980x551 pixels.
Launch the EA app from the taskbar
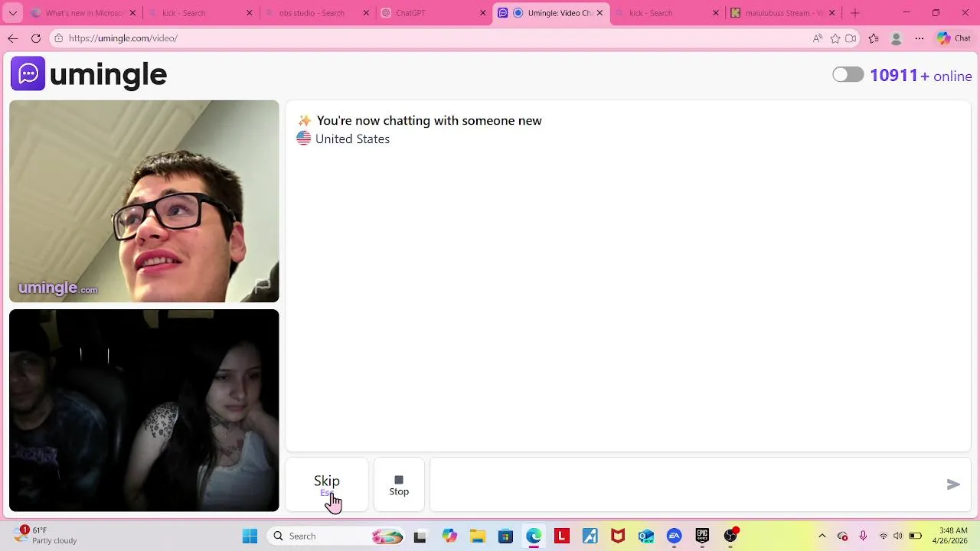[675, 536]
